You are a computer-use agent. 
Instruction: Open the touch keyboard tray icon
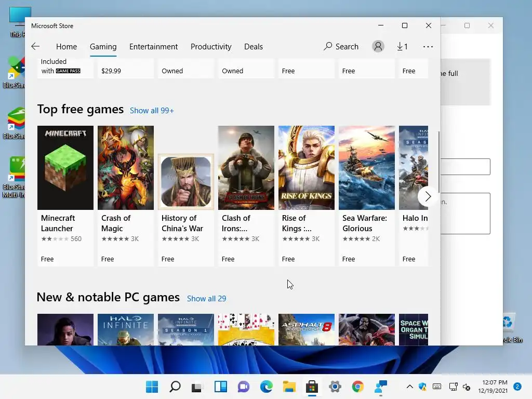coord(437,387)
